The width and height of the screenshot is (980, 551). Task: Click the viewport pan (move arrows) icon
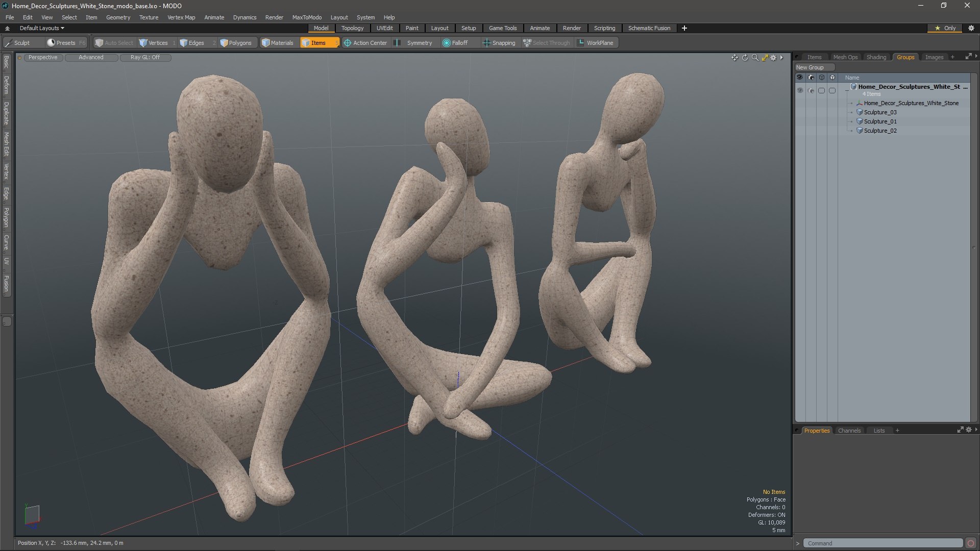734,58
